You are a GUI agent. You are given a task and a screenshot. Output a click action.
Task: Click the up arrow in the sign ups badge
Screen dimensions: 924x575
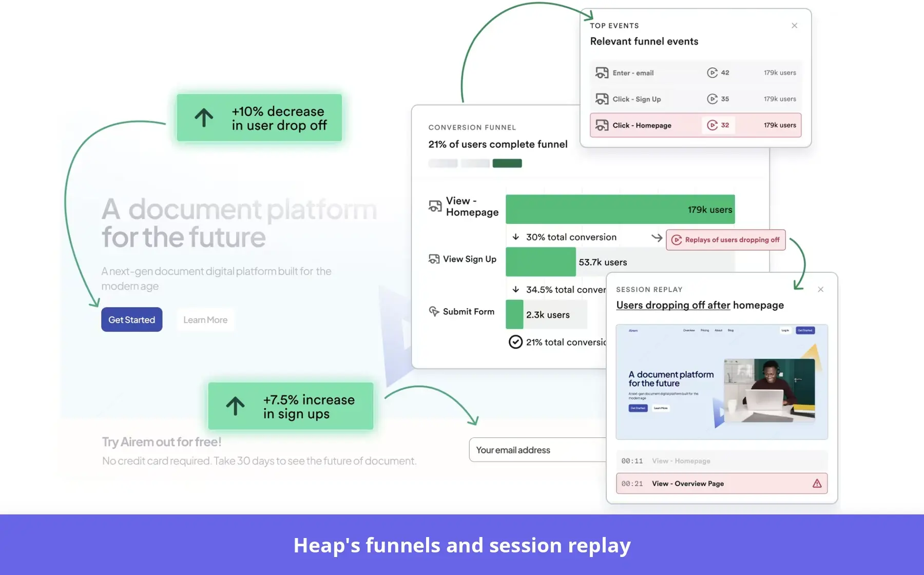coord(236,406)
